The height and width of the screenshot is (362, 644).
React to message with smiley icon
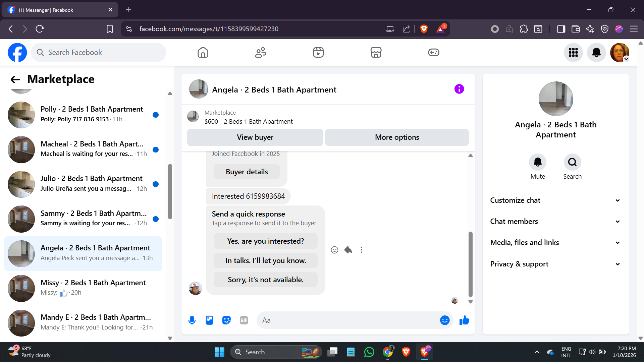click(x=334, y=250)
